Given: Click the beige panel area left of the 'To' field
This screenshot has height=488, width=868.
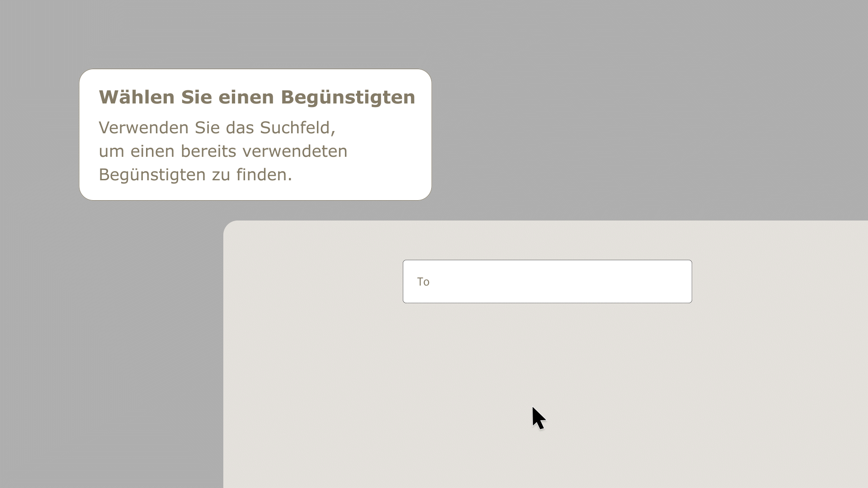Looking at the screenshot, I should coord(312,282).
